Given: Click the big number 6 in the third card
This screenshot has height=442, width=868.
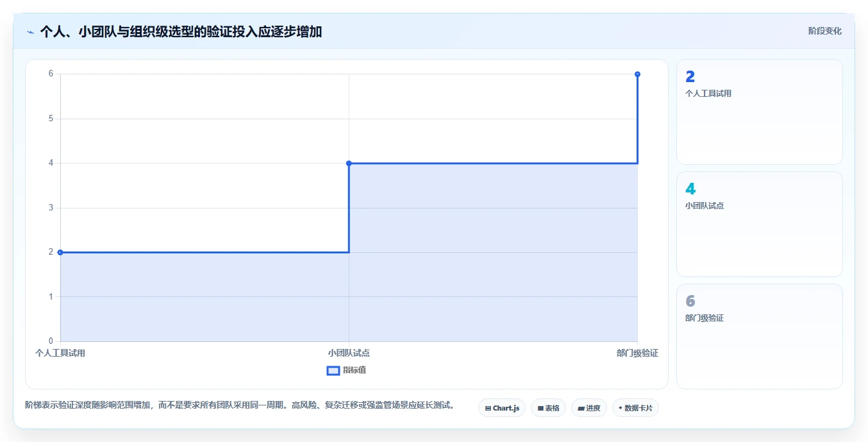Looking at the screenshot, I should pyautogui.click(x=690, y=301).
